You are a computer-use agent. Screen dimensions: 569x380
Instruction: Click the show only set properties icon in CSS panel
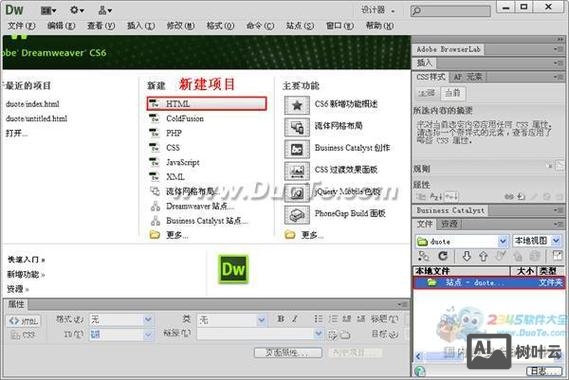point(451,197)
